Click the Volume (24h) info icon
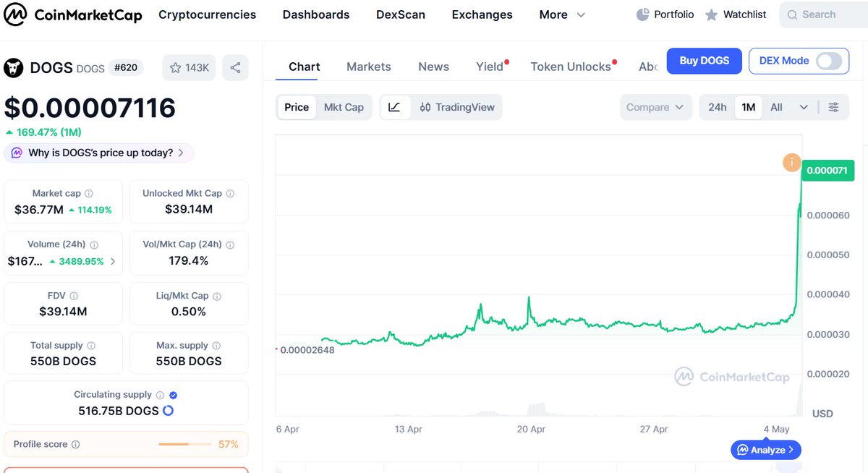 point(94,245)
